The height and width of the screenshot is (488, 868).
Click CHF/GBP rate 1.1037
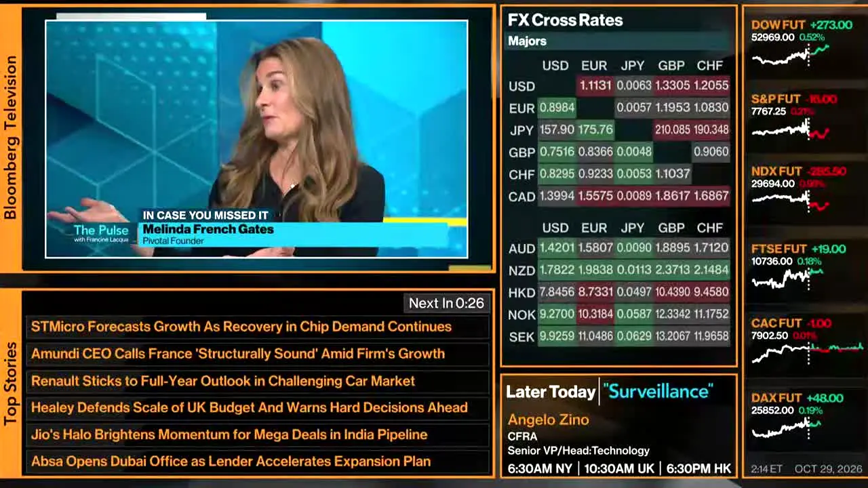click(672, 174)
